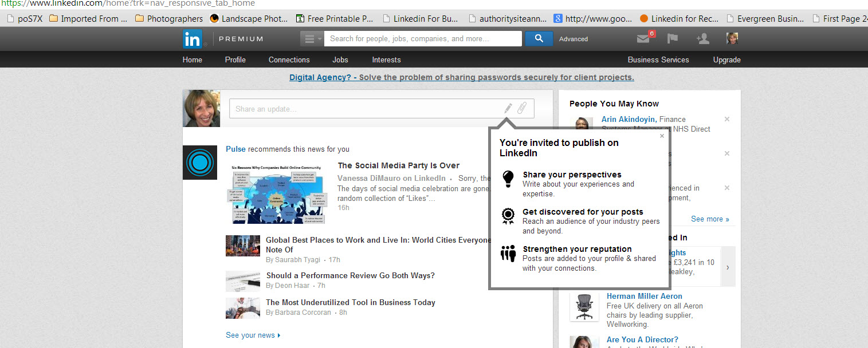This screenshot has width=868, height=348.
Task: Click the add connections icon
Action: click(x=702, y=38)
